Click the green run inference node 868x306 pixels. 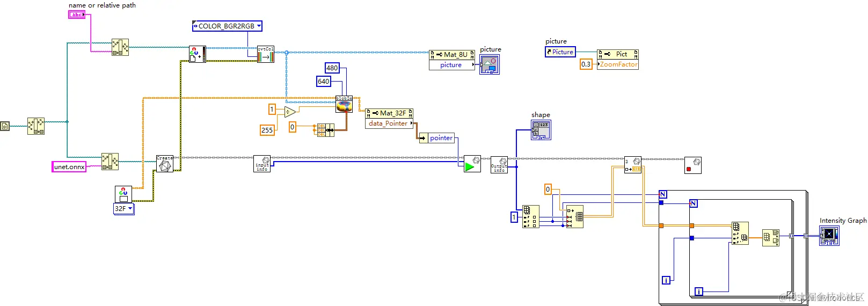click(x=472, y=164)
